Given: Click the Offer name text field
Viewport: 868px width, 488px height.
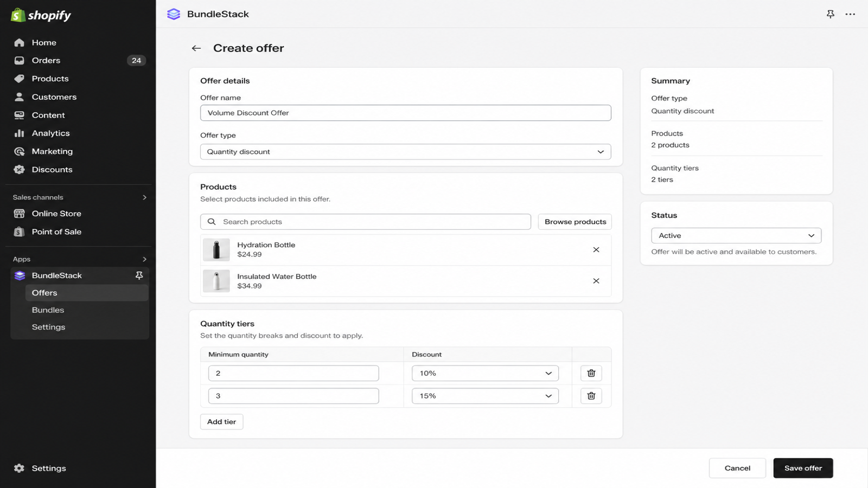Looking at the screenshot, I should (406, 113).
